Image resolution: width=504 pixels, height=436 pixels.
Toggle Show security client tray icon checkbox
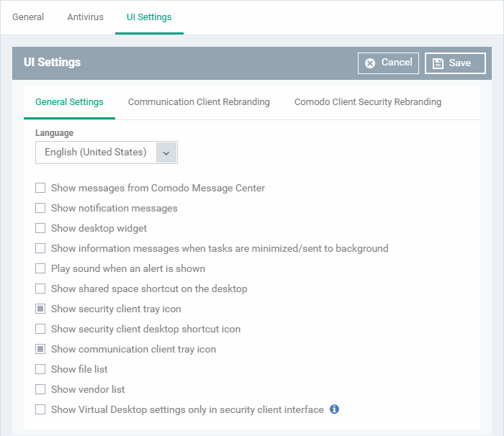pyautogui.click(x=40, y=309)
